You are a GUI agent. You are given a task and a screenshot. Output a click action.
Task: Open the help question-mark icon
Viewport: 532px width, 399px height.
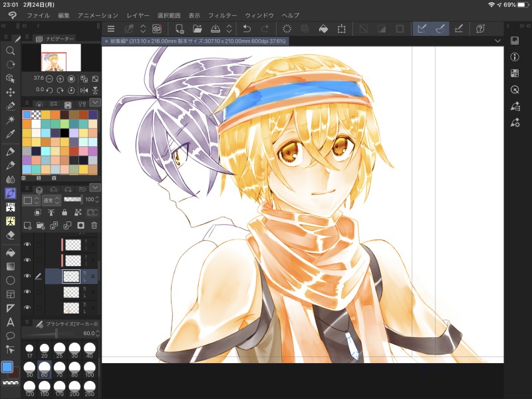point(480,29)
